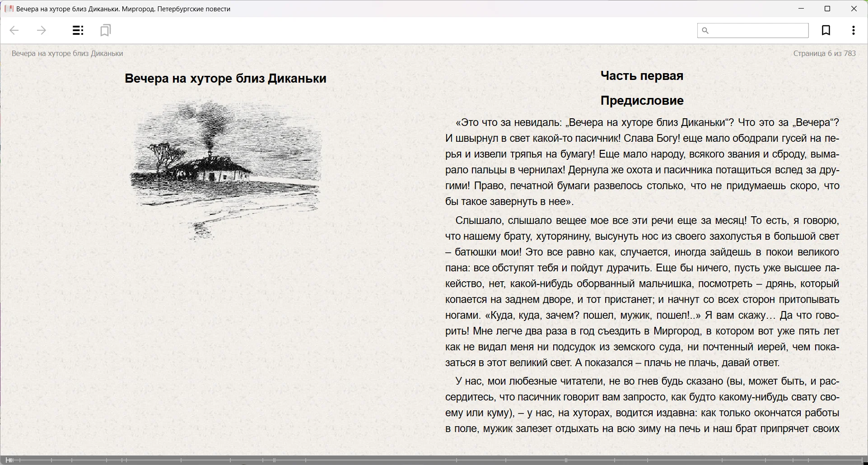Open the table of contents
Image resolution: width=868 pixels, height=465 pixels.
coord(78,31)
